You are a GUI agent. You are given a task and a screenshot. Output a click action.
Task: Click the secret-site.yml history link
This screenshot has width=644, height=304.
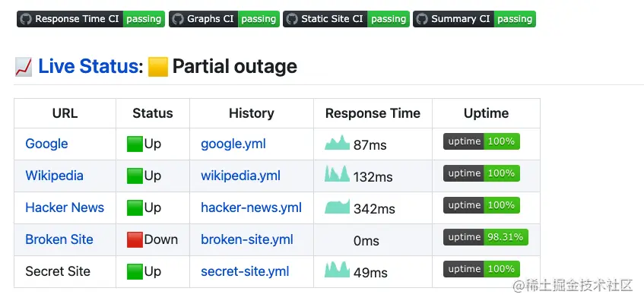(245, 271)
